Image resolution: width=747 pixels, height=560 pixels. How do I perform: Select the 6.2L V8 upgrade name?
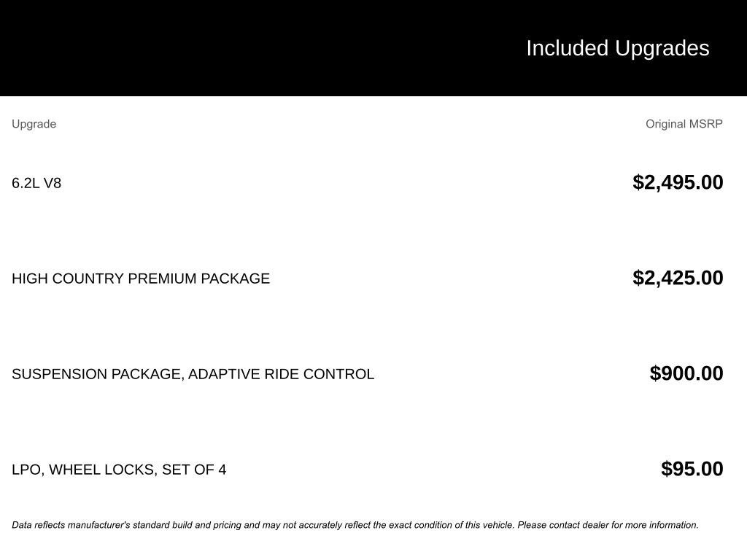click(x=36, y=183)
